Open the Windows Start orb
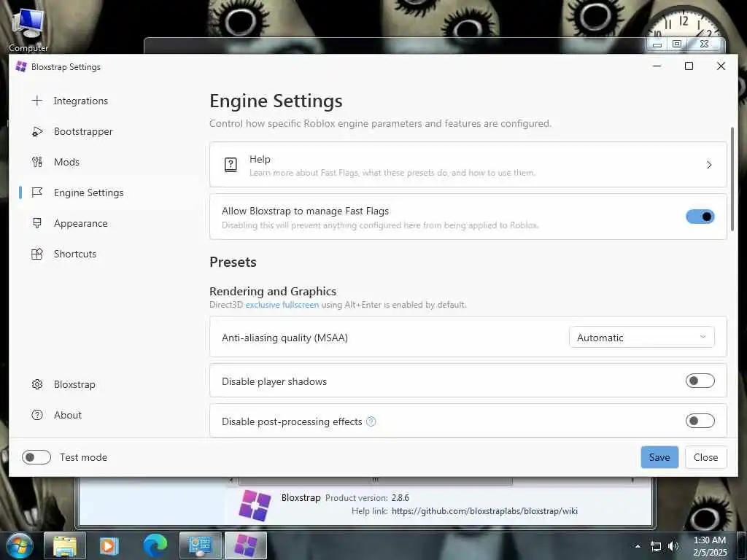The width and height of the screenshot is (747, 560). (x=19, y=545)
